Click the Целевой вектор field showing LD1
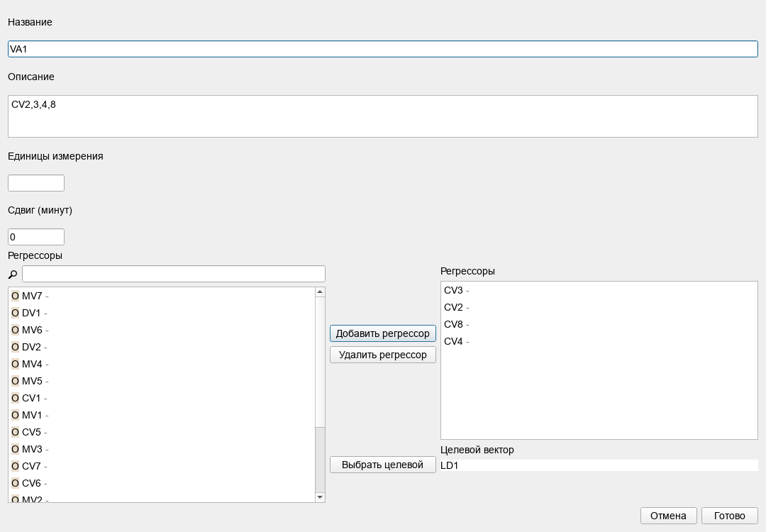Viewport: 766px width, 532px height. (599, 465)
